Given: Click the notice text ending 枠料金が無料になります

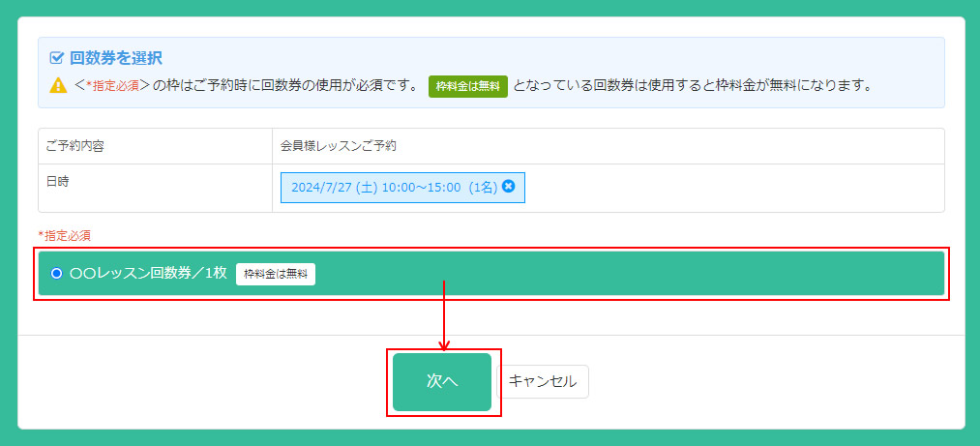Looking at the screenshot, I should pos(692,86).
